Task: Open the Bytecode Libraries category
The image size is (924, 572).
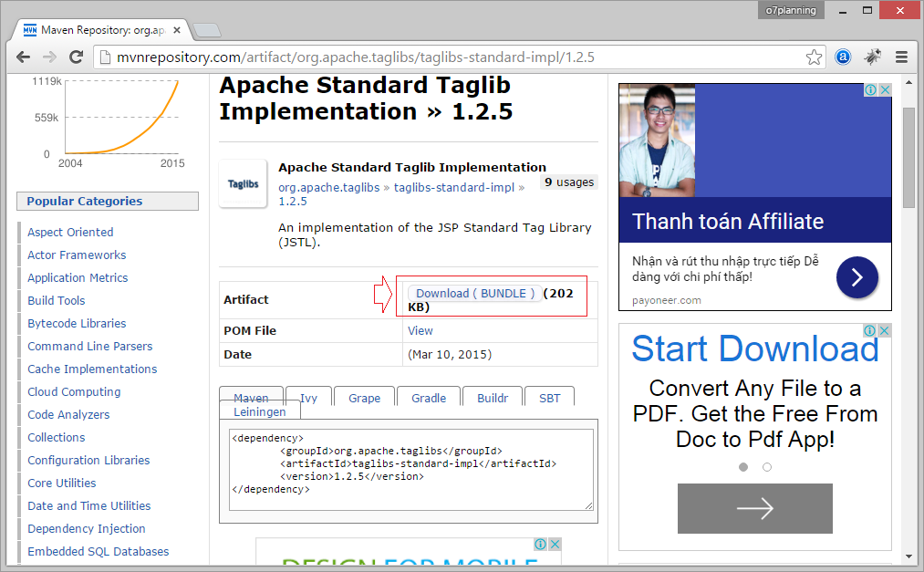Action: [77, 324]
